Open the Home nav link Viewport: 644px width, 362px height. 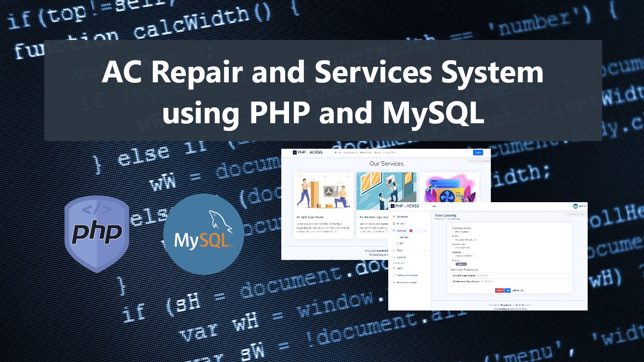338,152
